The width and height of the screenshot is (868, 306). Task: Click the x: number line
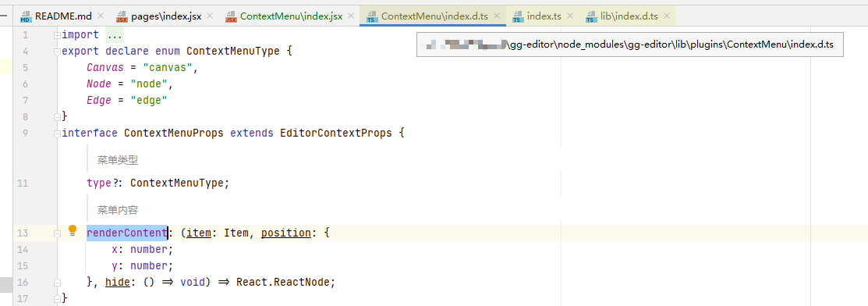[143, 250]
